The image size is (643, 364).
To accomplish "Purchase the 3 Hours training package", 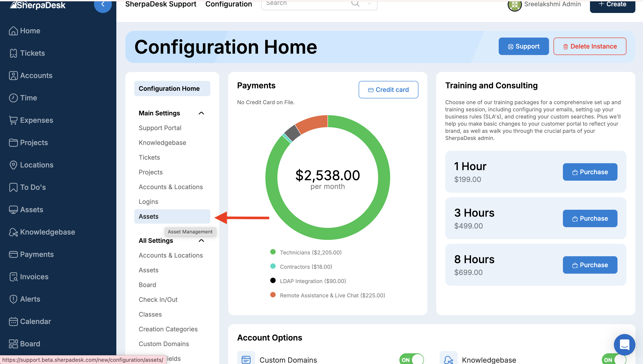I will [x=590, y=218].
